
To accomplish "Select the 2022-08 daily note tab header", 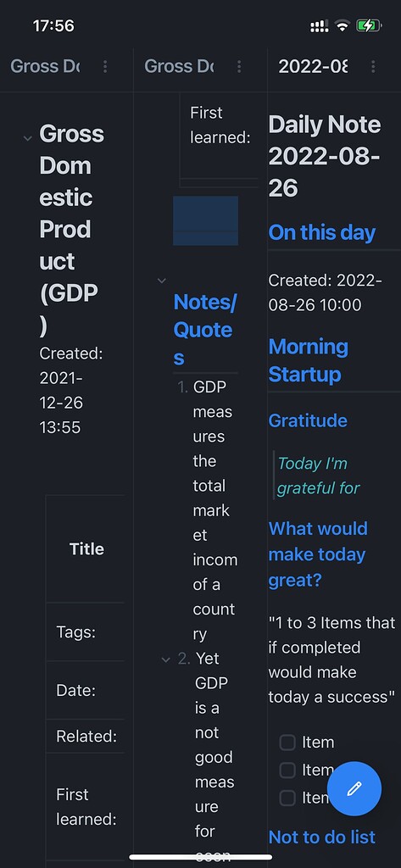I will [314, 66].
